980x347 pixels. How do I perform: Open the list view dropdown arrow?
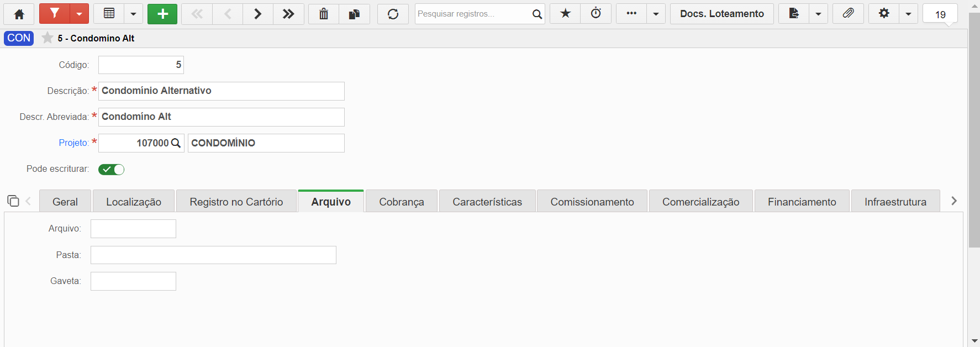click(133, 14)
